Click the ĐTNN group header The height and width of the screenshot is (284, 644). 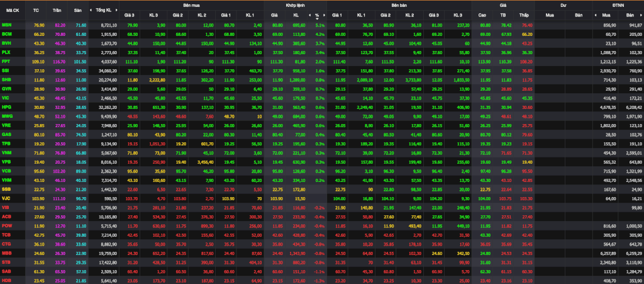[x=618, y=5]
